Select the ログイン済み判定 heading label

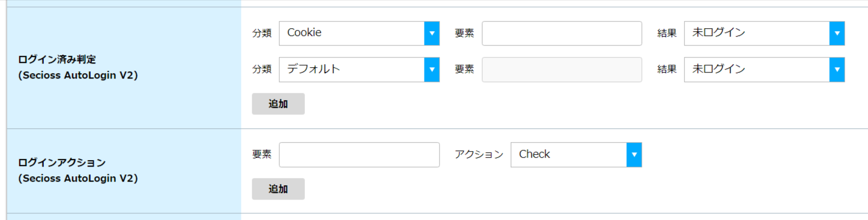(58, 60)
